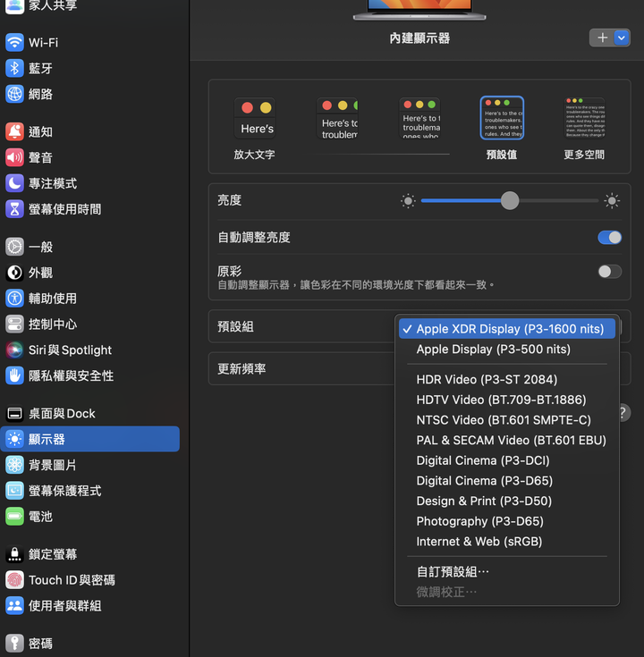This screenshot has width=644, height=657.
Task: Select the 更多空間 more space thumbnail
Action: click(x=584, y=118)
